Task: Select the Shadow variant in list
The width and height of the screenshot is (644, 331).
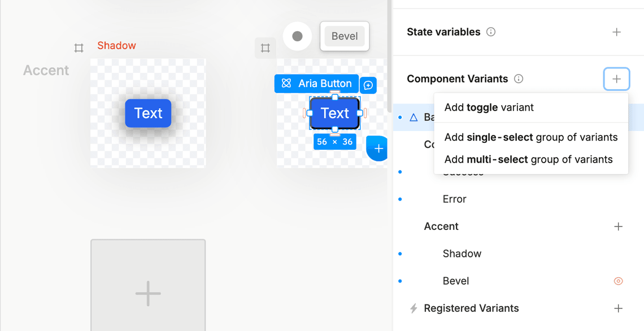Action: [x=462, y=254]
